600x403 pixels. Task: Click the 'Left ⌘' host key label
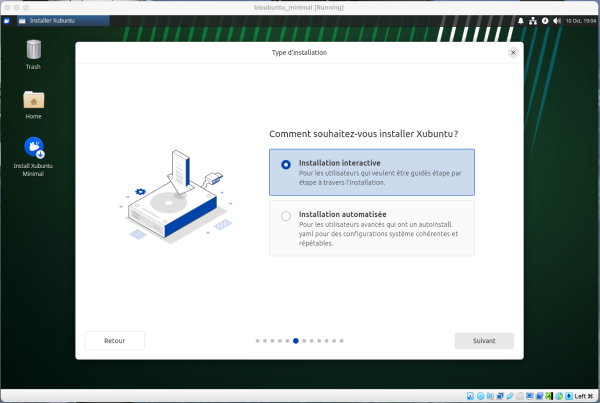click(584, 396)
